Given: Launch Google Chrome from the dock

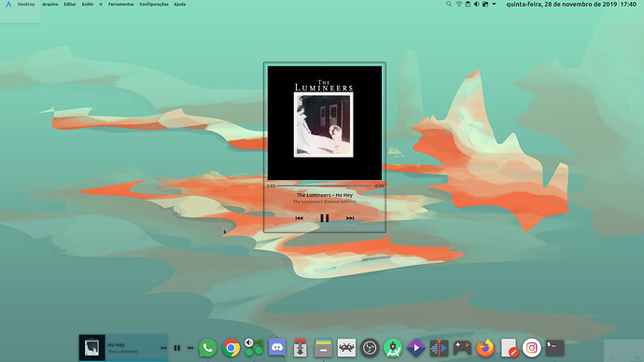Looking at the screenshot, I should tap(231, 348).
